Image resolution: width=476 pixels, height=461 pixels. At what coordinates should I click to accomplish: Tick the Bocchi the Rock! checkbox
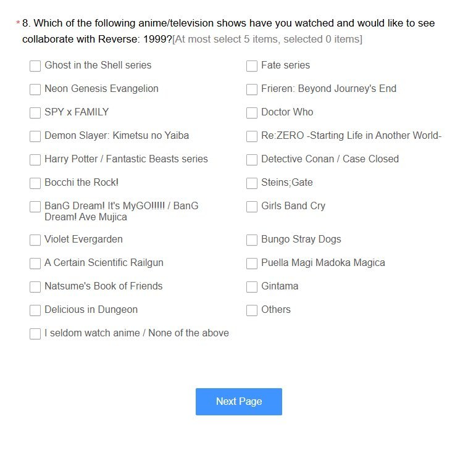point(35,183)
